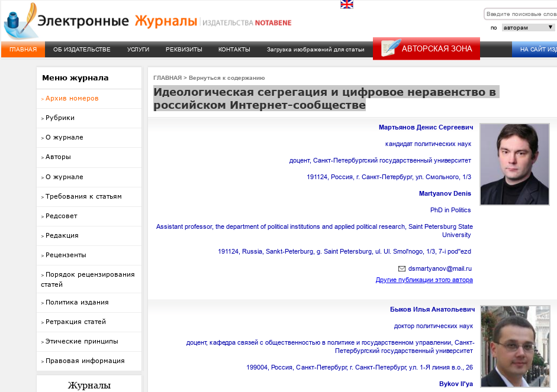Click 'Вернуться к содержанию' breadcrumb link
The height and width of the screenshot is (392, 557).
tap(227, 78)
